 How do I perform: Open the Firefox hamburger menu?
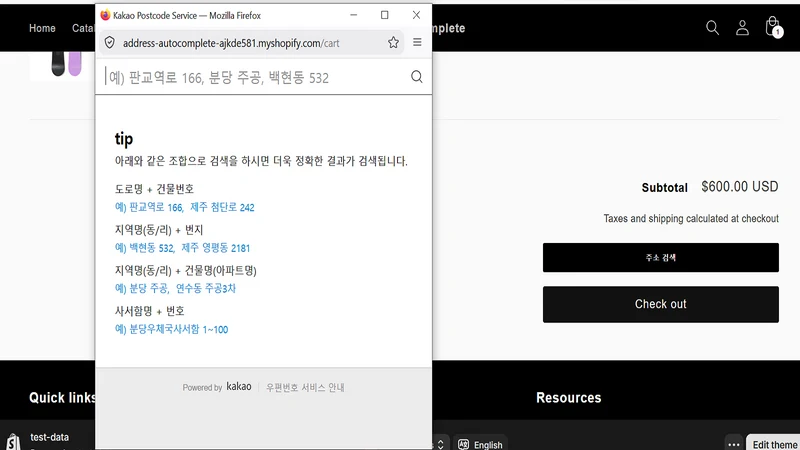click(x=417, y=43)
